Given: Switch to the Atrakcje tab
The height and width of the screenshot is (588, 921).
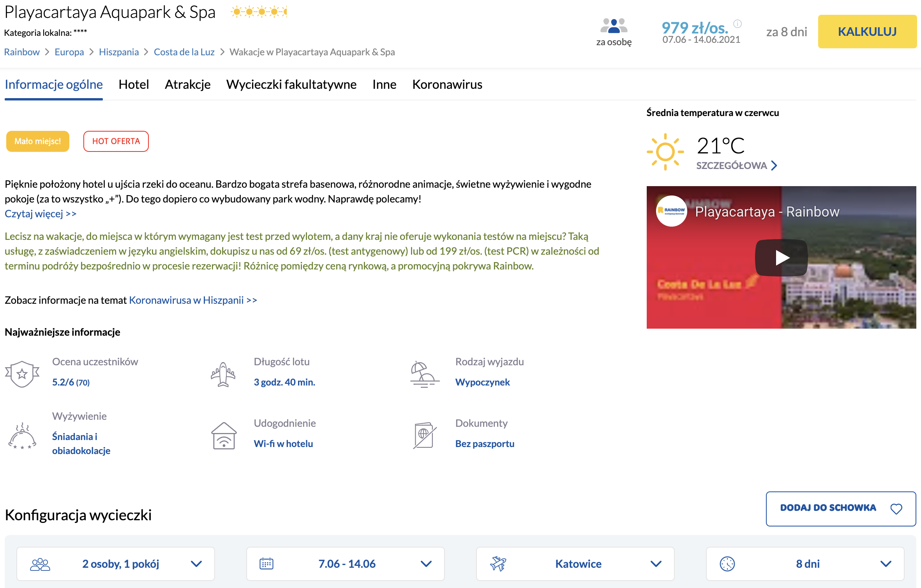Looking at the screenshot, I should point(187,85).
